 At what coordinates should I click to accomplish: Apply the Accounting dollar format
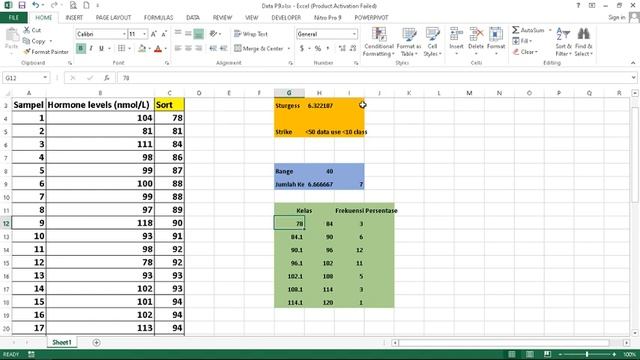coord(302,49)
